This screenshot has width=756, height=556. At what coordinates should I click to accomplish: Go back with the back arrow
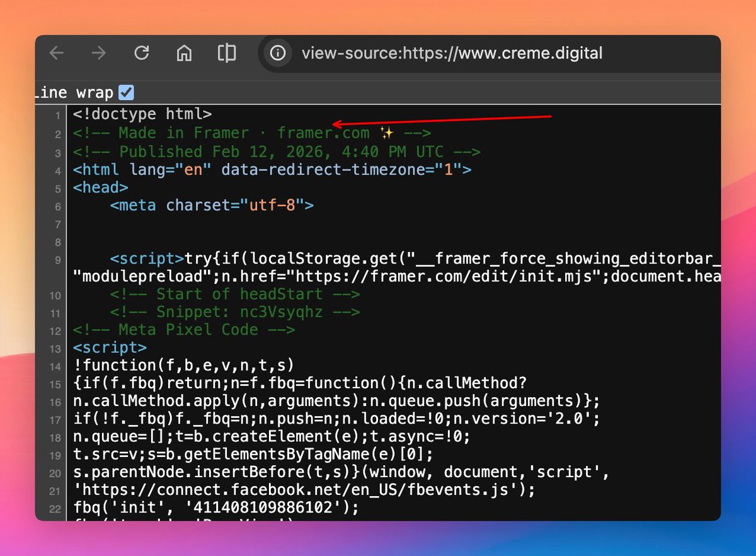tap(57, 54)
